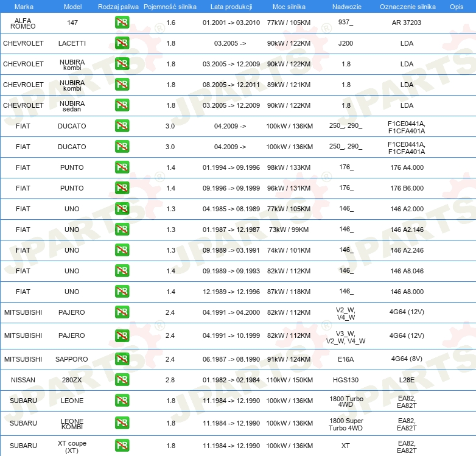Click the Lata produkcji column header
The image size is (476, 456).
click(231, 7)
